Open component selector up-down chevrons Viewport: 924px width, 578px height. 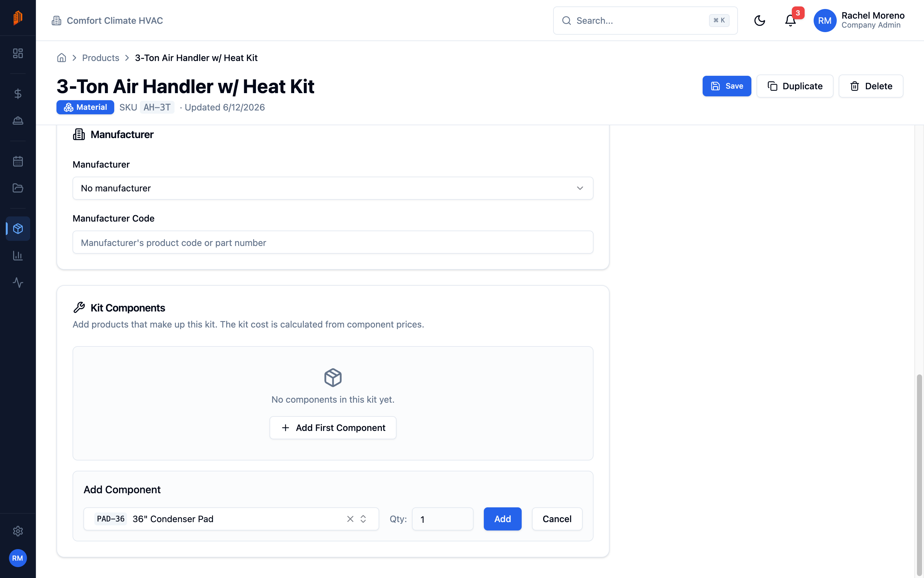[363, 519]
